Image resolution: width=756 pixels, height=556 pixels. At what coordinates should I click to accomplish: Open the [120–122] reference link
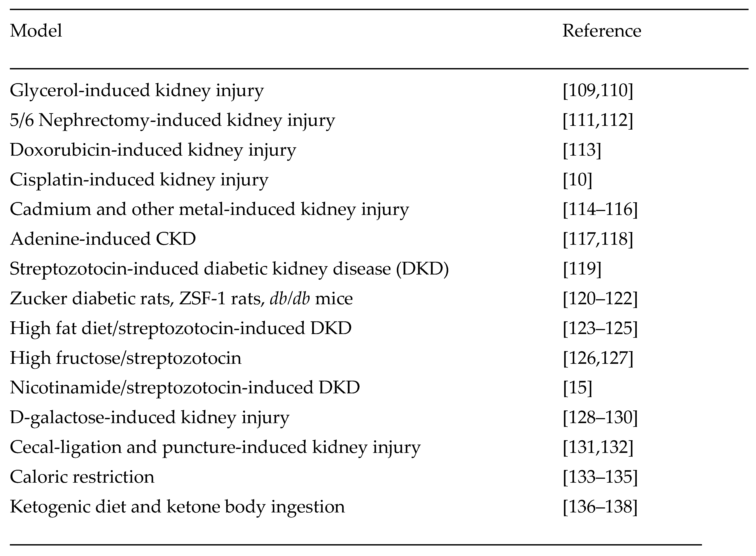tap(600, 299)
